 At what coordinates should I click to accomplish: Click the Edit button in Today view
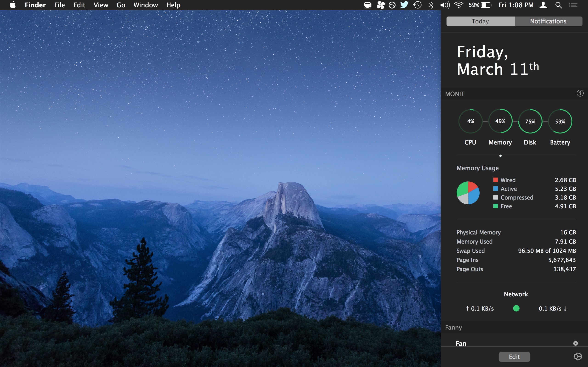tap(514, 356)
